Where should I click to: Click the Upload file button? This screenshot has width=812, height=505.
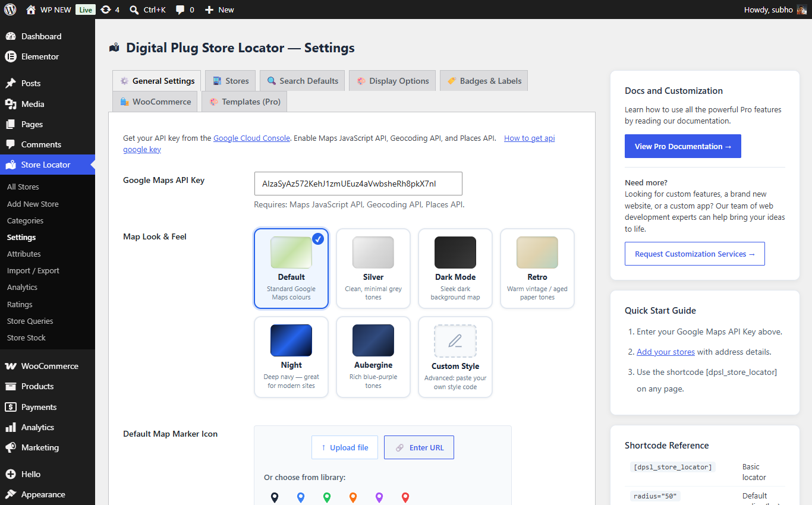[345, 447]
